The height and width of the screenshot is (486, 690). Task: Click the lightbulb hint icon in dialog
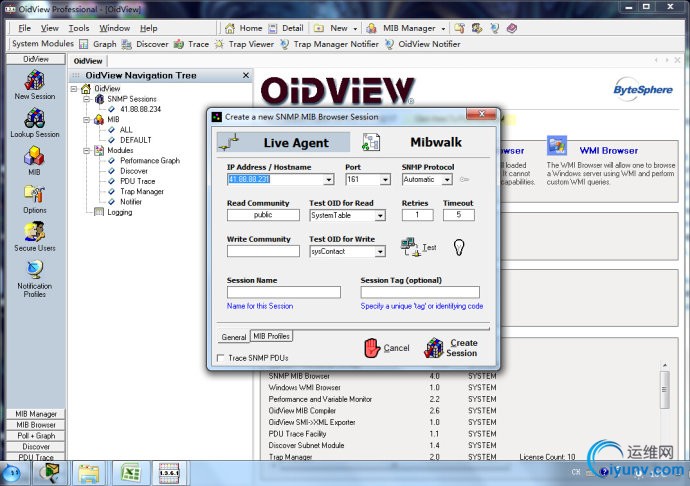coord(459,247)
